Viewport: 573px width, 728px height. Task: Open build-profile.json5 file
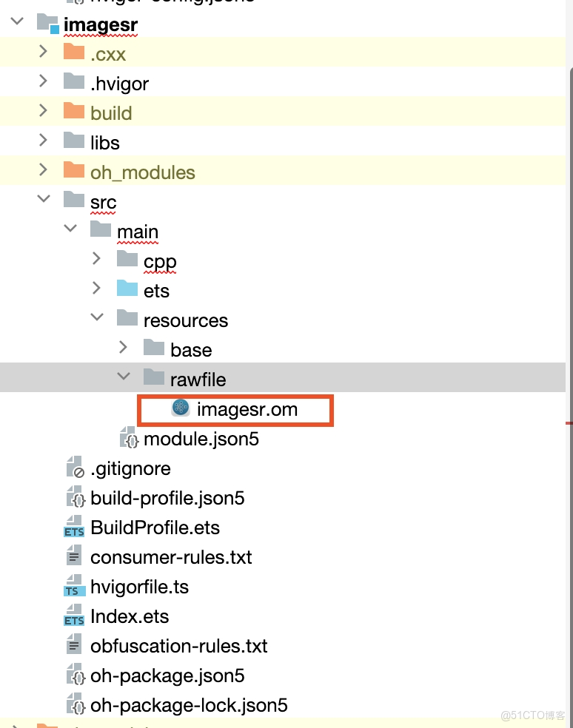167,498
